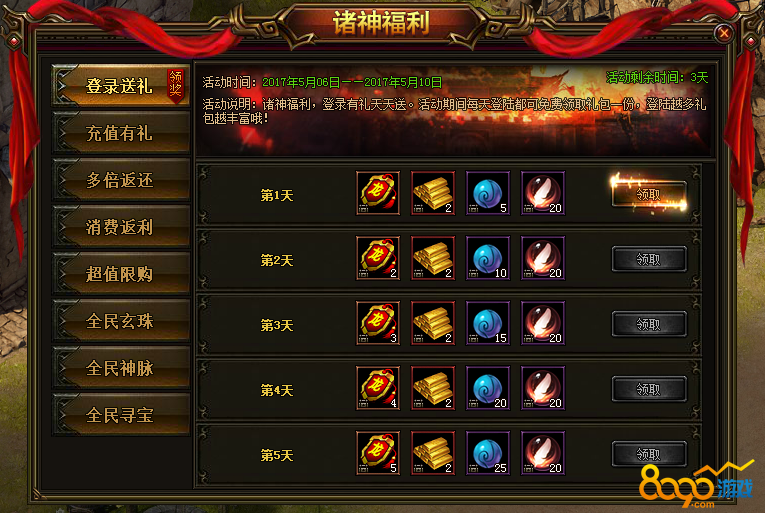Switch to the 多倍返还 tab
This screenshot has height=513, width=765.
coord(121,180)
